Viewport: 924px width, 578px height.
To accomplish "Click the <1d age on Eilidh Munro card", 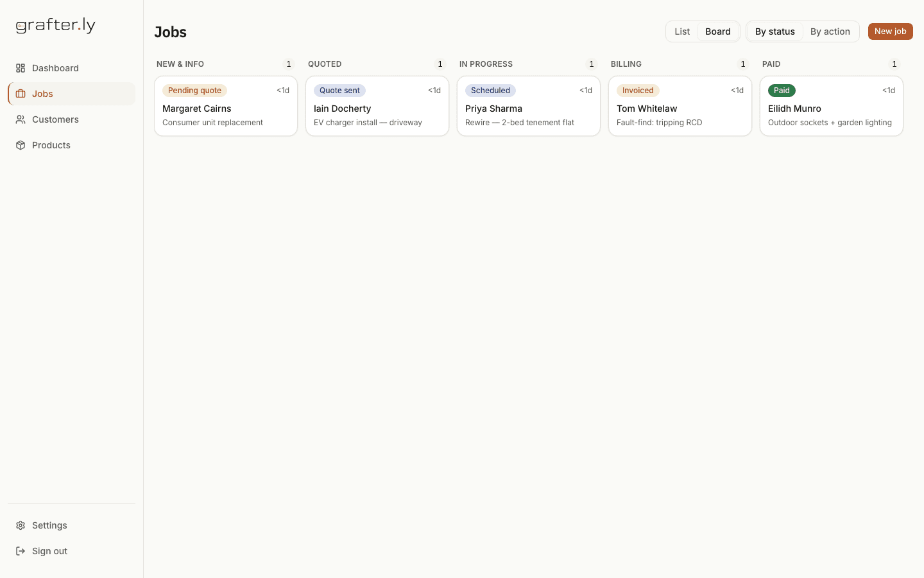I will (889, 91).
